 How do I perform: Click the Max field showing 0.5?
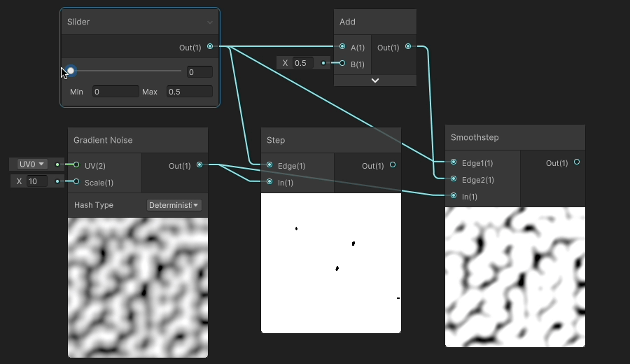190,92
